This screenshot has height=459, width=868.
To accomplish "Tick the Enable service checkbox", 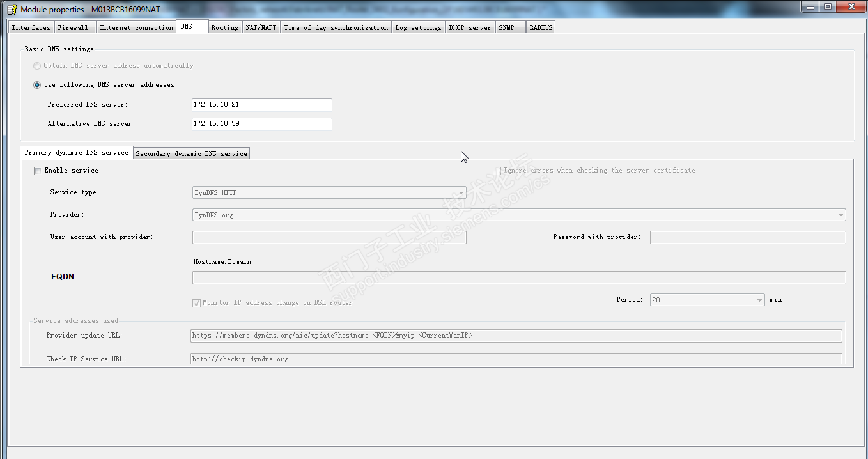I will [x=38, y=171].
